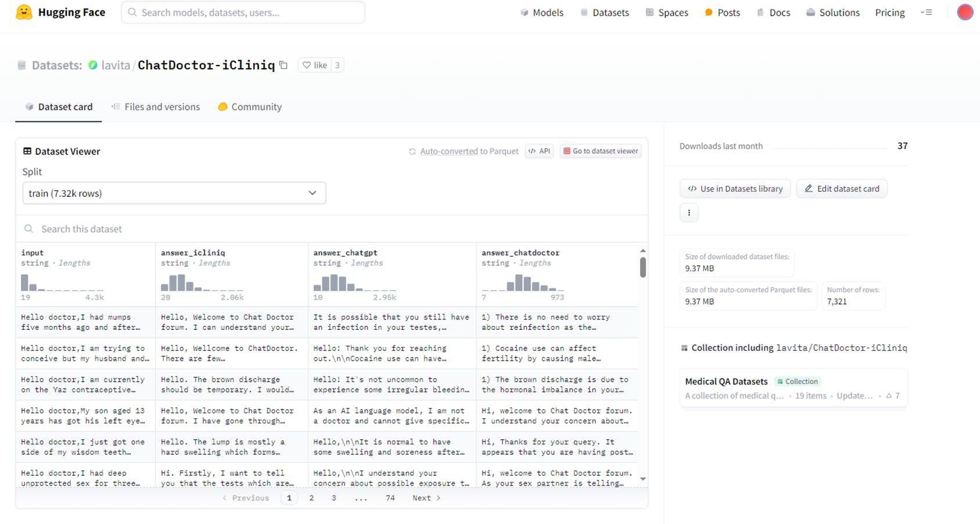Click the table scrollbar down arrow

(643, 479)
